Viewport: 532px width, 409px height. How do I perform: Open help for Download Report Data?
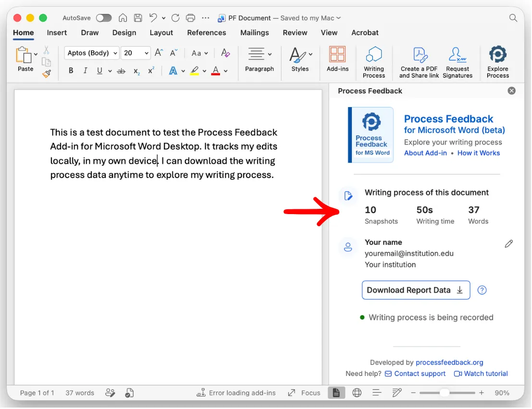click(x=482, y=290)
